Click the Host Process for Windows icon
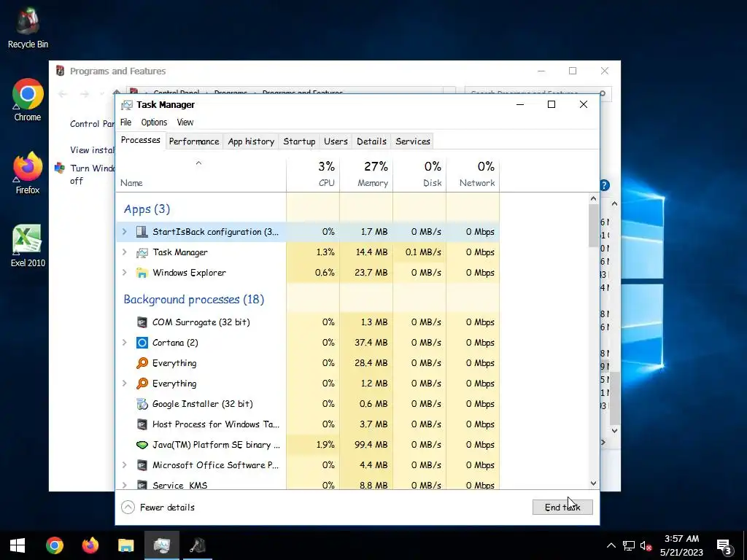Screen dimensions: 747x560 142,424
